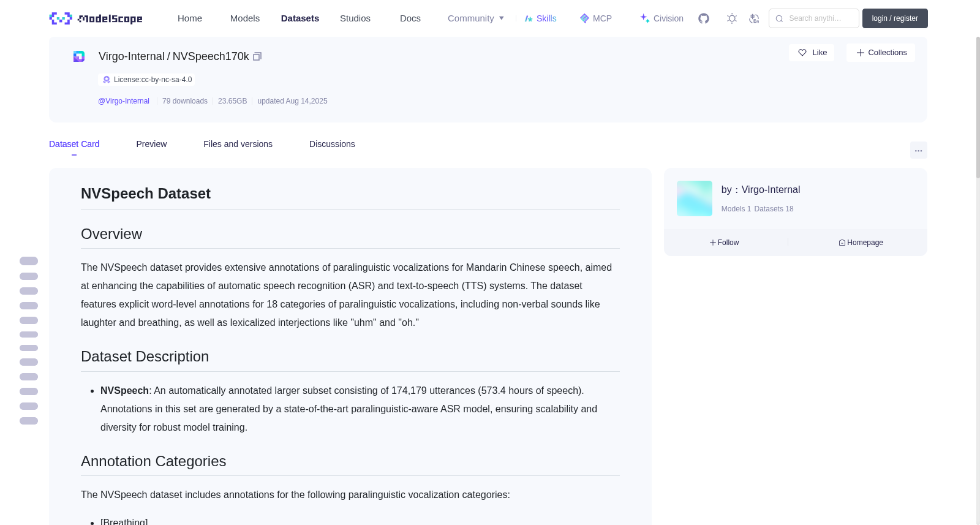Click the search magnifier icon
980x525 pixels.
pyautogui.click(x=779, y=18)
